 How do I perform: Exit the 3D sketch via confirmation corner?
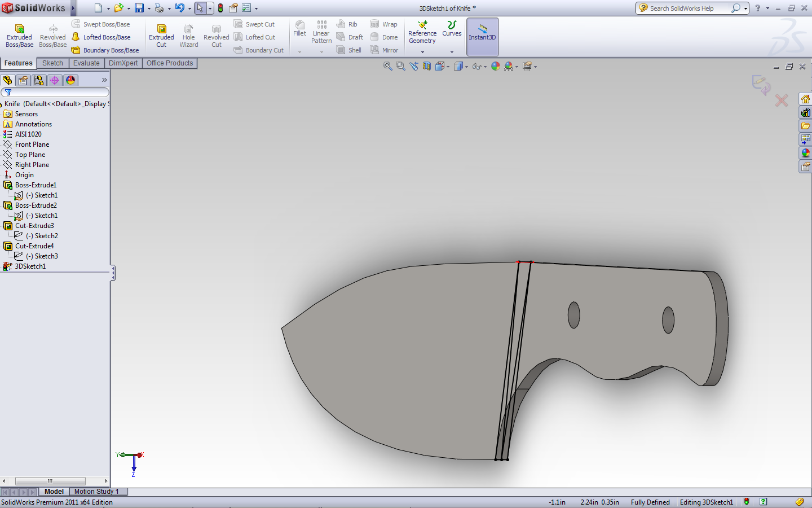761,85
